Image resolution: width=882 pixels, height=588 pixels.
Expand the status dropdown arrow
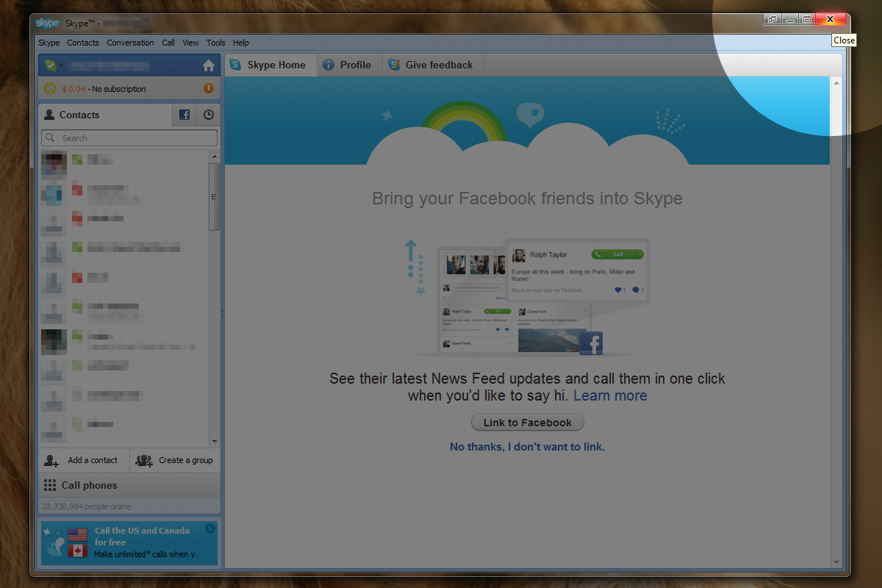pos(61,66)
